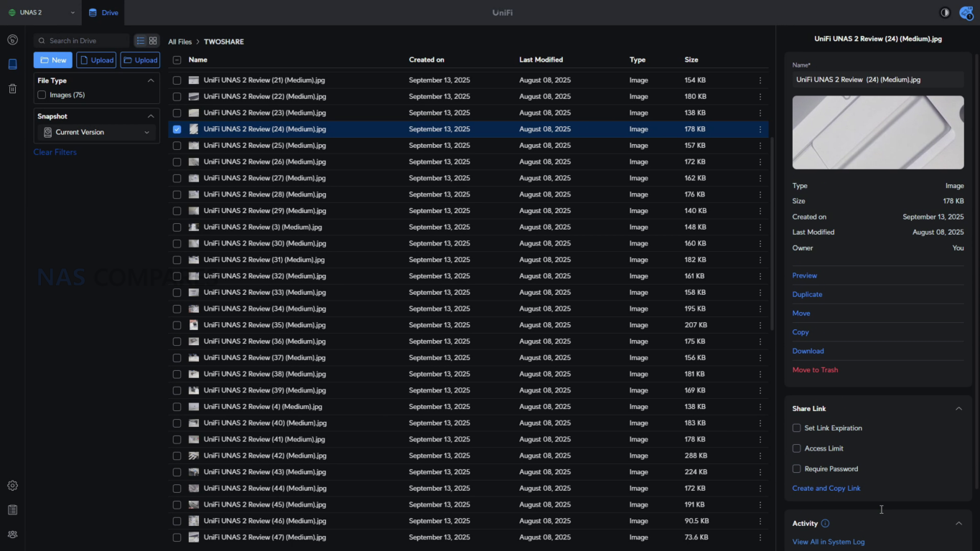Click thumbnail icon of Review (43) file
Image resolution: width=980 pixels, height=551 pixels.
pyautogui.click(x=194, y=472)
